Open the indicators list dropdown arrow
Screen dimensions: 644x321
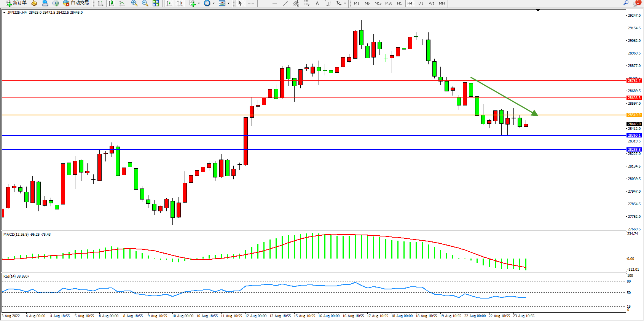pos(199,3)
